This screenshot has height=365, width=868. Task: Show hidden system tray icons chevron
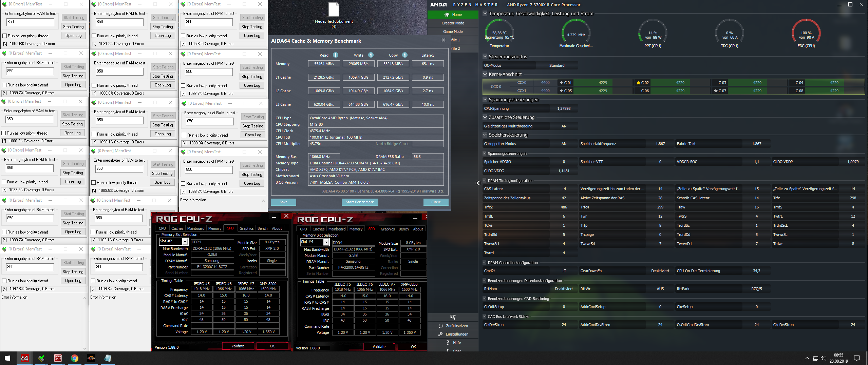pyautogui.click(x=807, y=358)
